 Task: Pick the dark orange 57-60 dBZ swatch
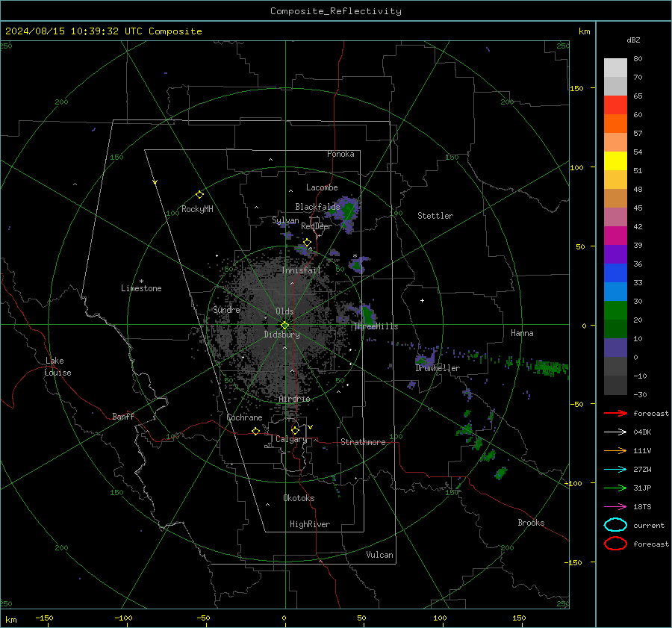coord(615,123)
